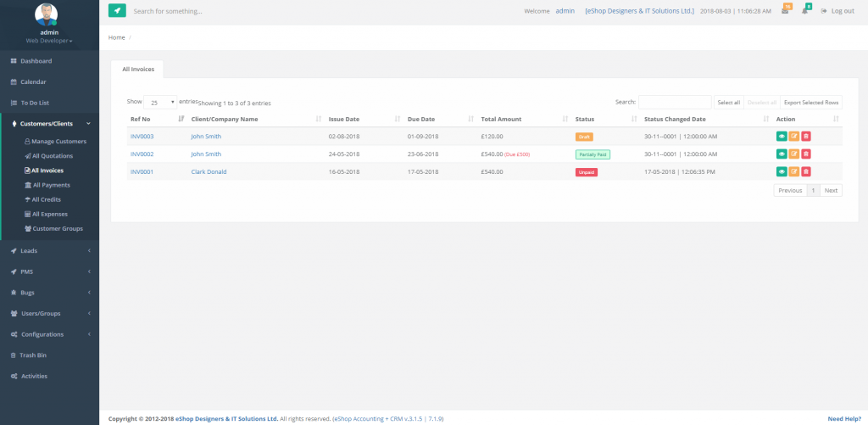Delete invoice INV0001 with the trash icon

(x=806, y=171)
